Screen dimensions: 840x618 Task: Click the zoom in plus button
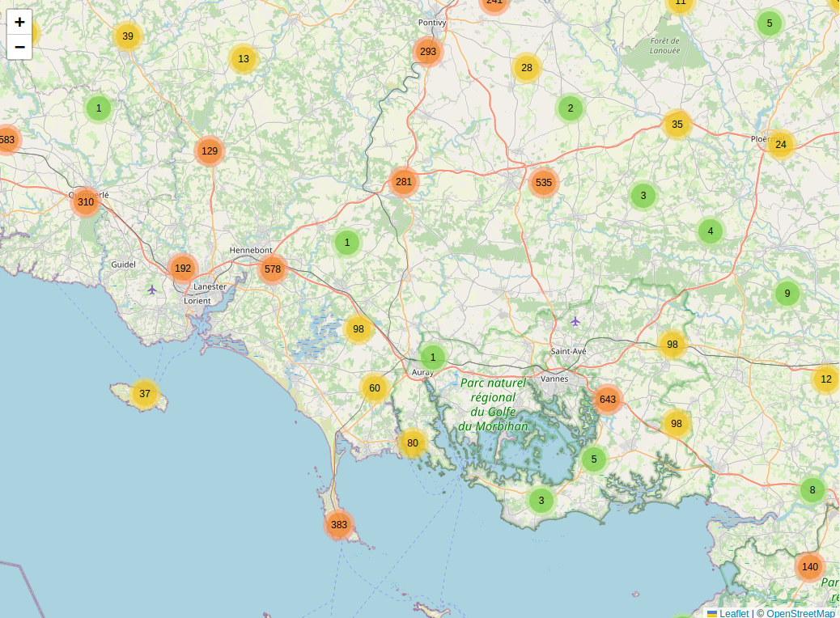tap(19, 22)
